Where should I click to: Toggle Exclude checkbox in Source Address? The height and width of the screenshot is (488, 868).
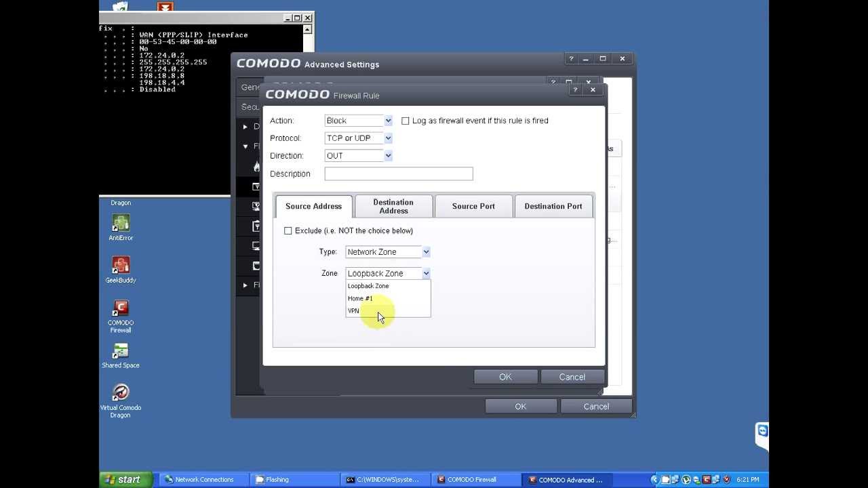point(288,231)
